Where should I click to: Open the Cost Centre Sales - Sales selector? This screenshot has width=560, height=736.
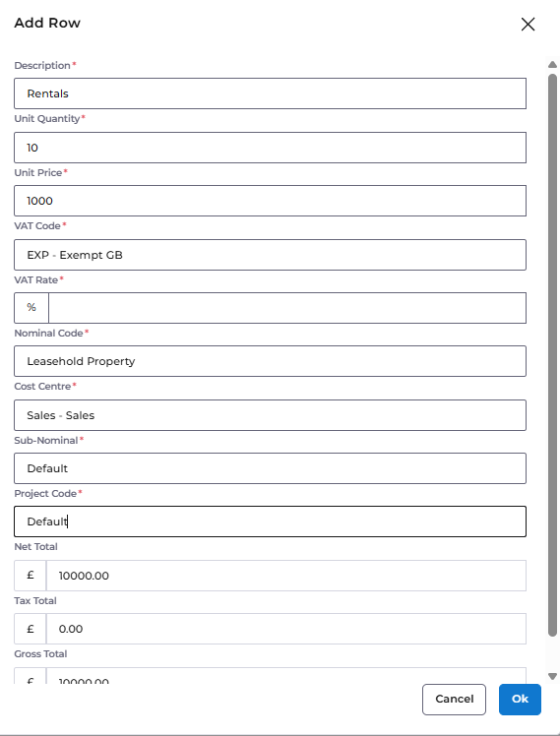pyautogui.click(x=270, y=415)
